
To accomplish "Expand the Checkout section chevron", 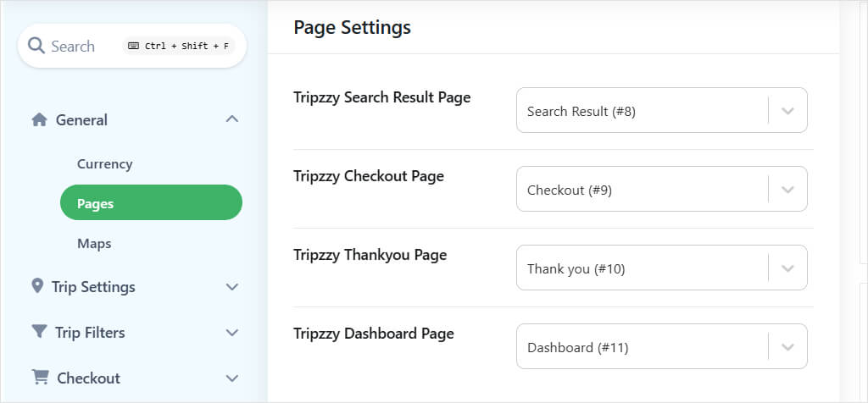I will pyautogui.click(x=232, y=378).
